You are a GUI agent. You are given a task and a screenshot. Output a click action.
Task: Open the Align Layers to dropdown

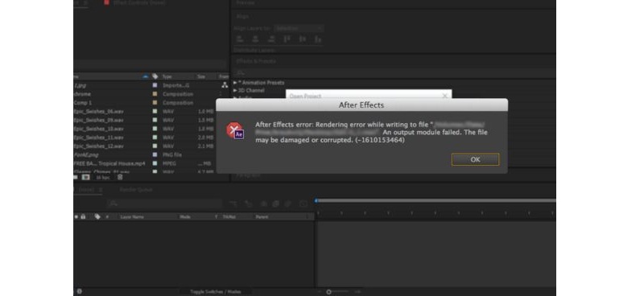(299, 28)
